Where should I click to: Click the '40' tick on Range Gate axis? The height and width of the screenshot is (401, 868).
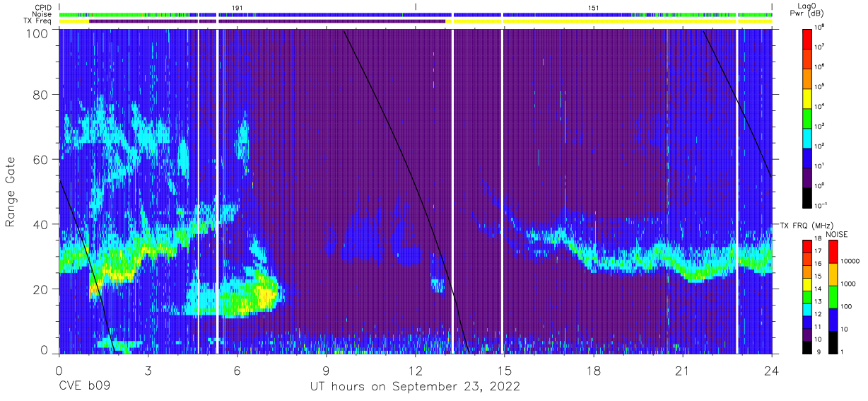pos(40,224)
